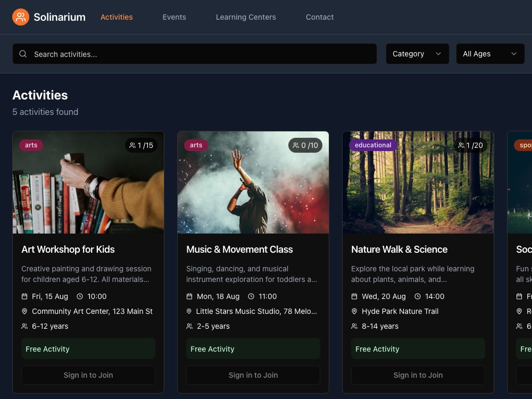Click the Nature Walk forest thumbnail
Screen dimensions: 532x399
[x=418, y=182]
